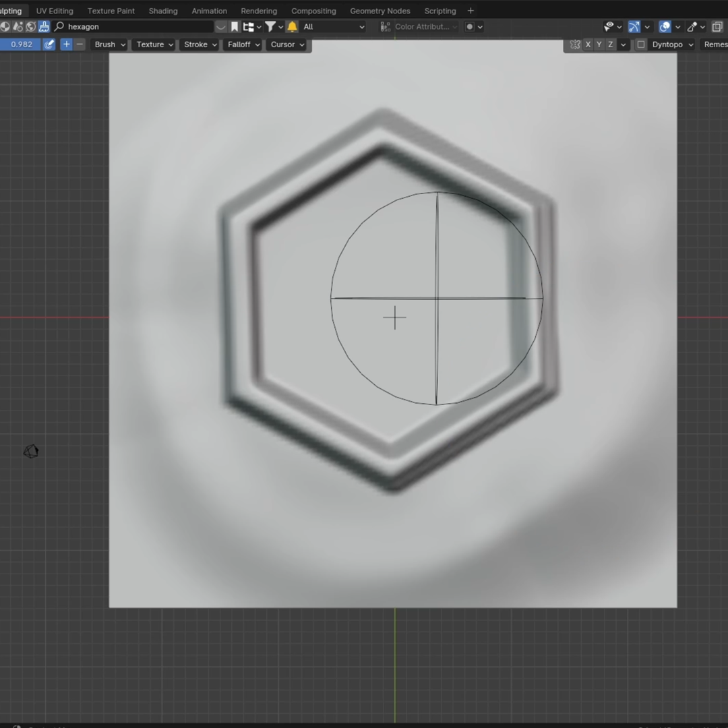This screenshot has width=728, height=728.
Task: Switch to the Texture Paint workspace tab
Action: [x=111, y=10]
